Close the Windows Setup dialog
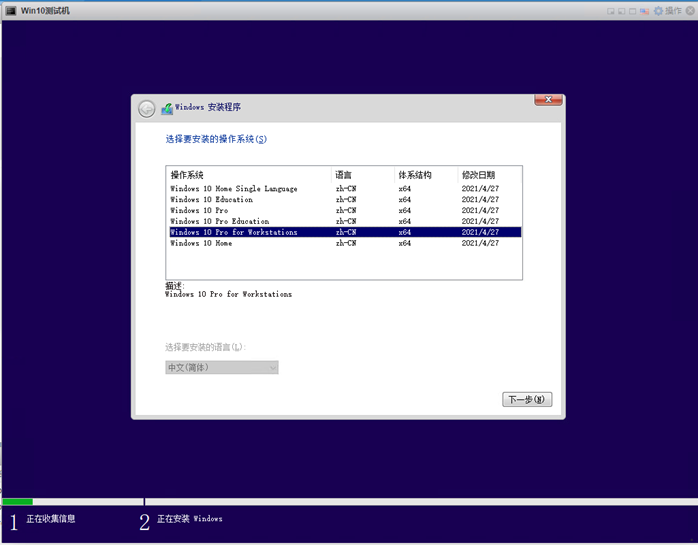Viewport: 698px width, 545px height. [x=548, y=100]
